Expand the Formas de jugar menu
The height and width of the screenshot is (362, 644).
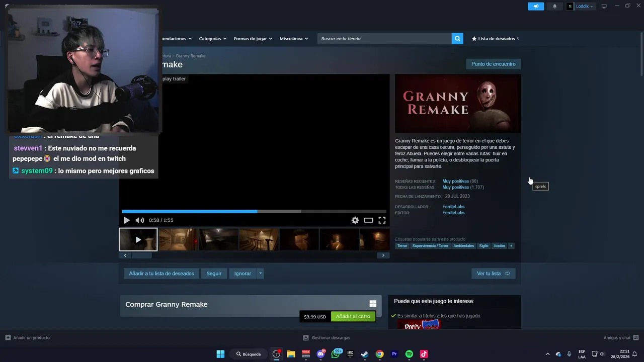tap(253, 39)
